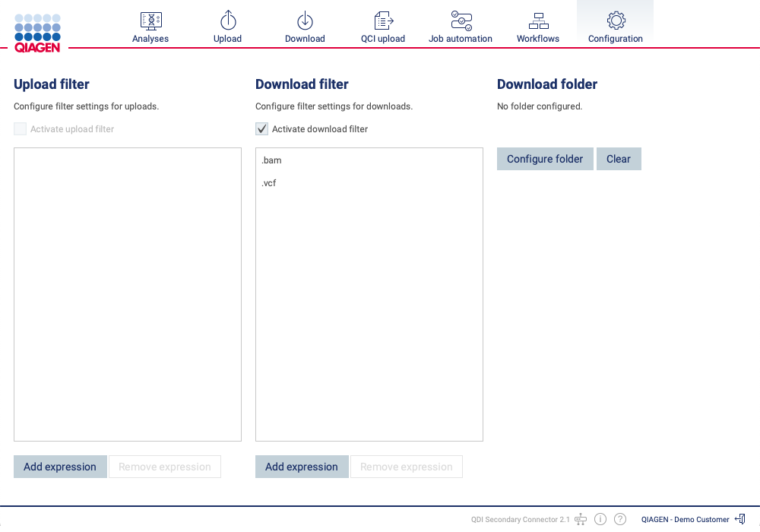Add expression to the upload filter
This screenshot has height=532, width=760.
(x=60, y=467)
